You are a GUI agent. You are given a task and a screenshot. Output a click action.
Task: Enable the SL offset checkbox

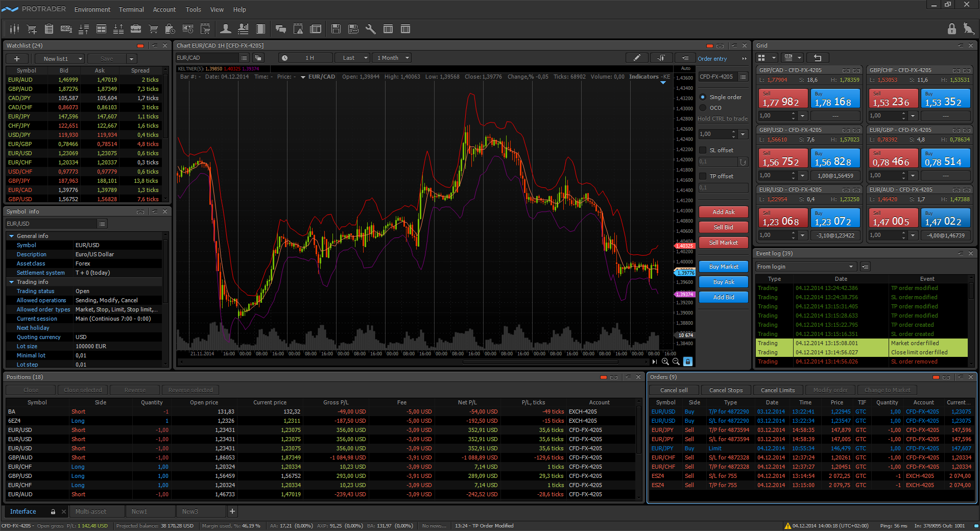click(703, 150)
